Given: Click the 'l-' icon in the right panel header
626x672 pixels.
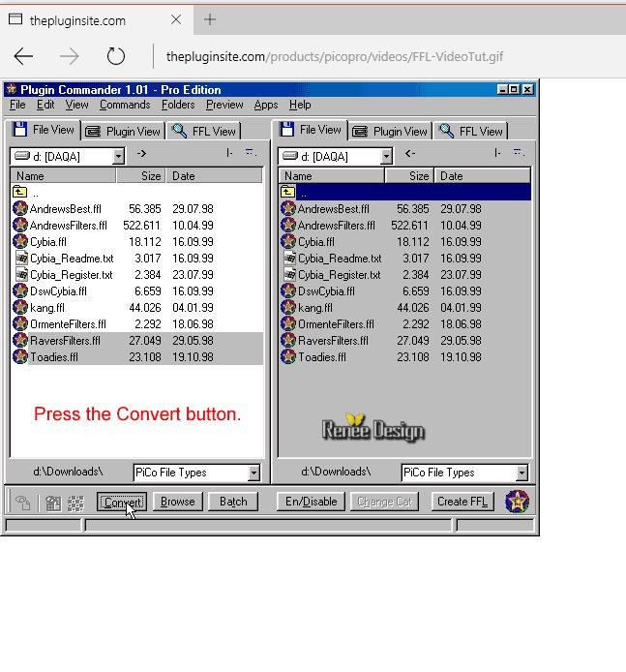Looking at the screenshot, I should pos(497,153).
